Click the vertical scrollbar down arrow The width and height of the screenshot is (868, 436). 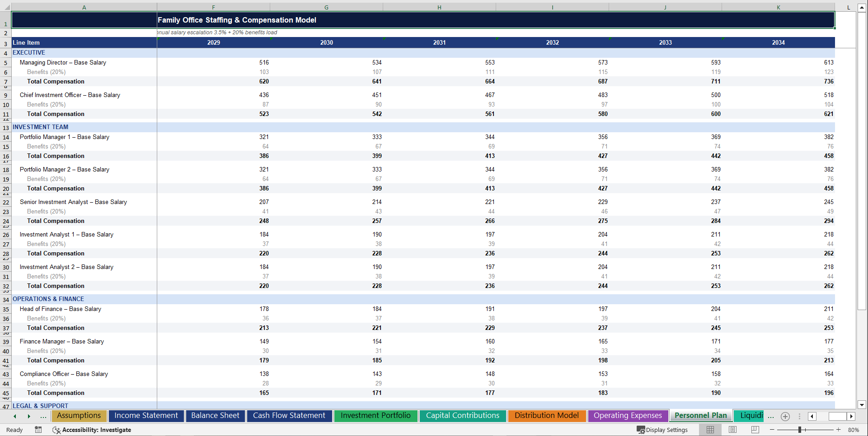(862, 405)
